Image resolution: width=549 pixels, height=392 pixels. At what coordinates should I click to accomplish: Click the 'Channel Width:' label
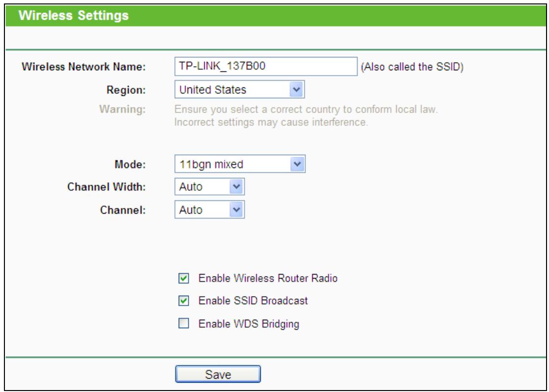(x=107, y=187)
